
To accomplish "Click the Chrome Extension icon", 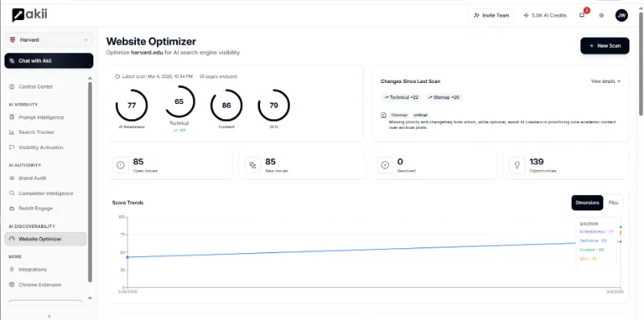I will (x=11, y=285).
